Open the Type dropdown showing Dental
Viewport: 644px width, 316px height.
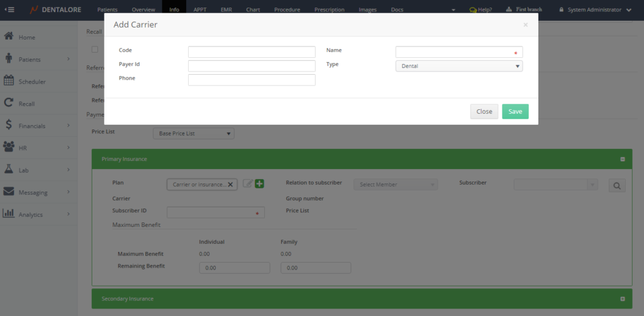(x=458, y=66)
